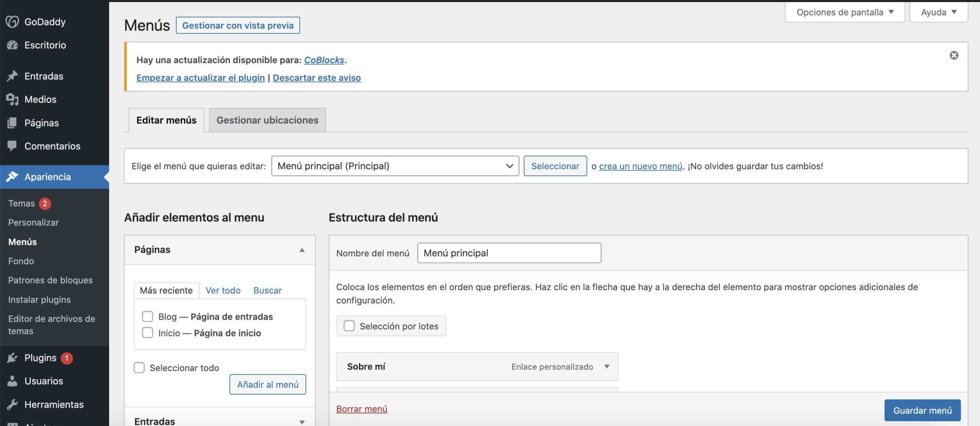Click the Borrar menú link
Image resolution: width=980 pixels, height=426 pixels.
coord(361,409)
